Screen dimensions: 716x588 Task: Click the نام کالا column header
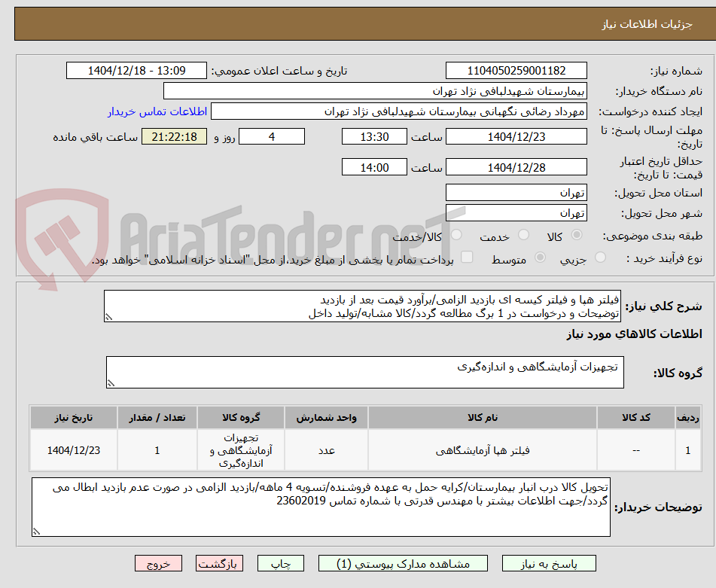point(482,418)
